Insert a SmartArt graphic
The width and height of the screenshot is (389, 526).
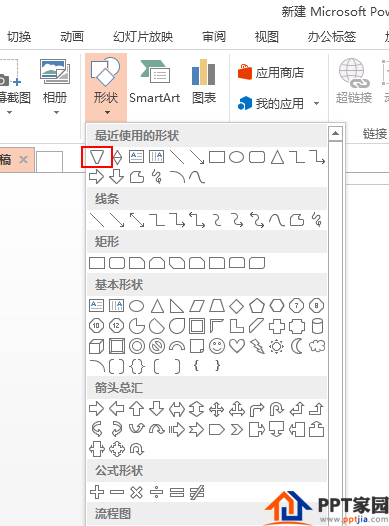155,82
